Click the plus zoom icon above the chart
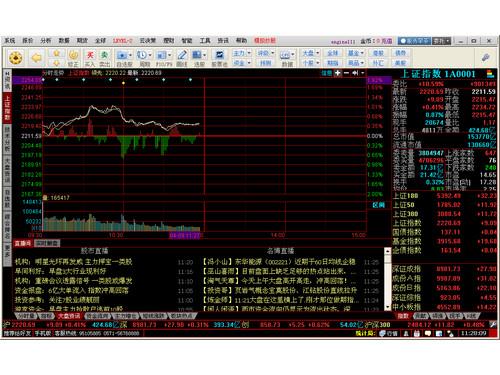Viewport: 500px width, 375px height. (338, 73)
